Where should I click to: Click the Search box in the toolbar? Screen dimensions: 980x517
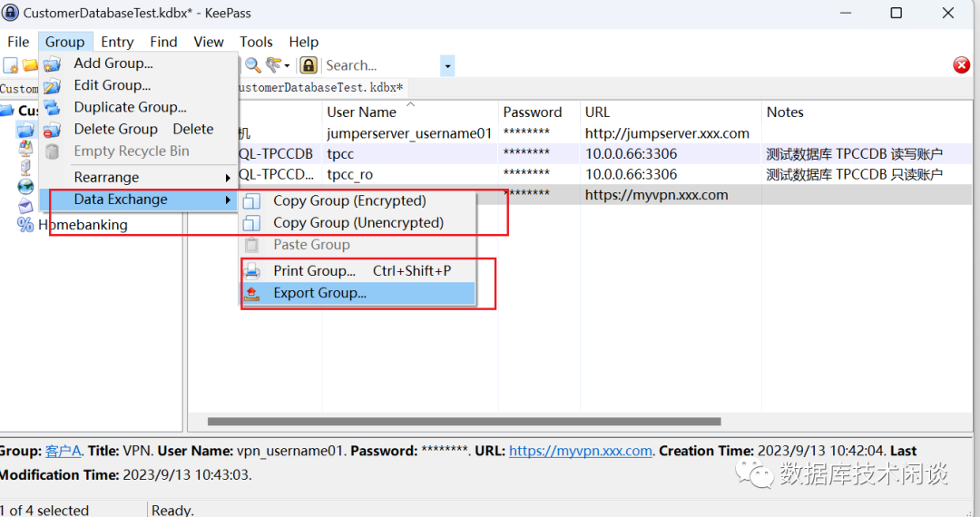click(x=381, y=65)
